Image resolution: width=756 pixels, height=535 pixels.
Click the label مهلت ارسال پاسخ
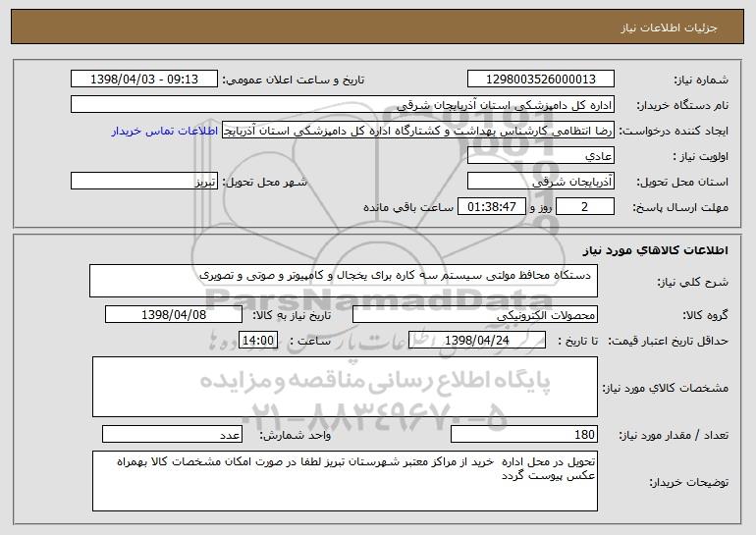(680, 208)
